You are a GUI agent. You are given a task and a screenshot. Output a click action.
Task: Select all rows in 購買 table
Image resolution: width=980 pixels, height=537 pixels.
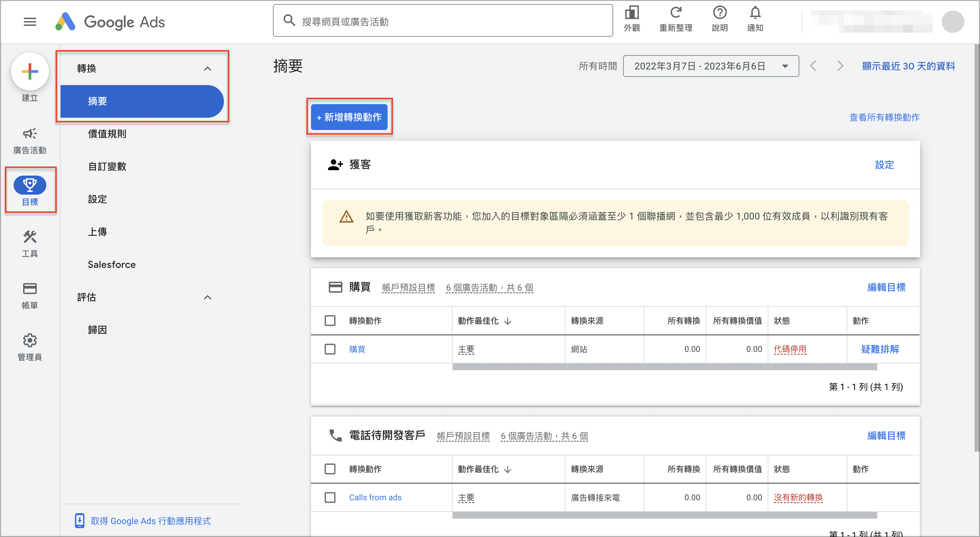(x=330, y=321)
